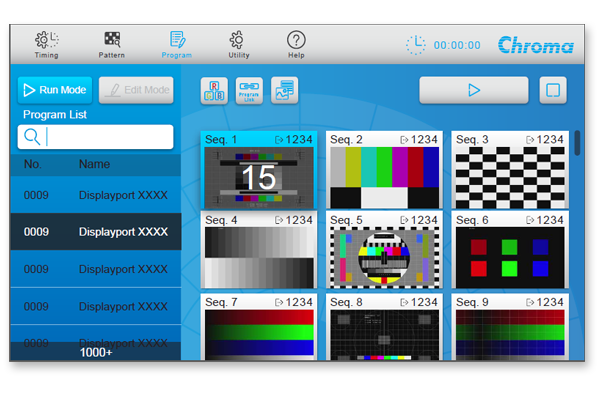Viewport: 600px width, 400px height.
Task: Click the Seq. 8 title label
Action: tap(346, 302)
